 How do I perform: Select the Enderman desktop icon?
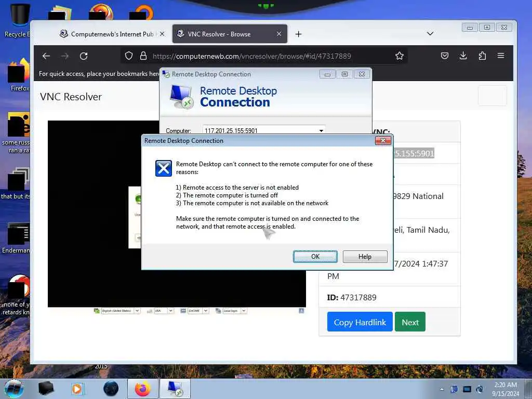click(16, 238)
